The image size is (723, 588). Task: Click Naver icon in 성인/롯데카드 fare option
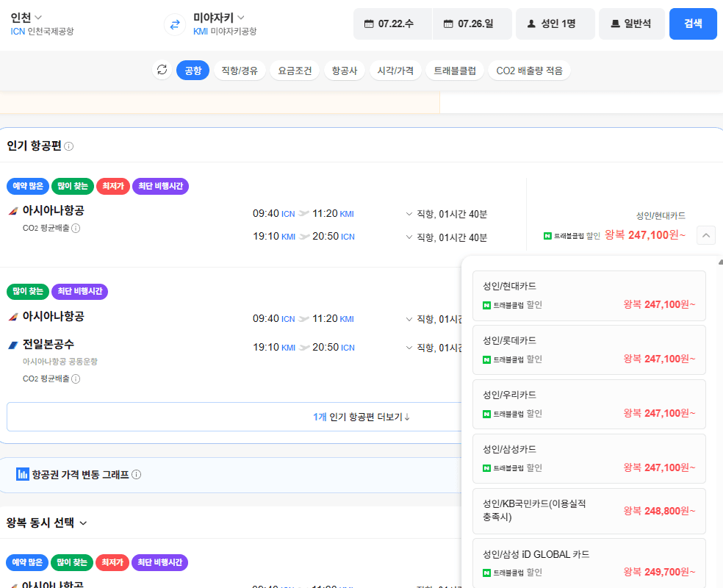click(486, 359)
